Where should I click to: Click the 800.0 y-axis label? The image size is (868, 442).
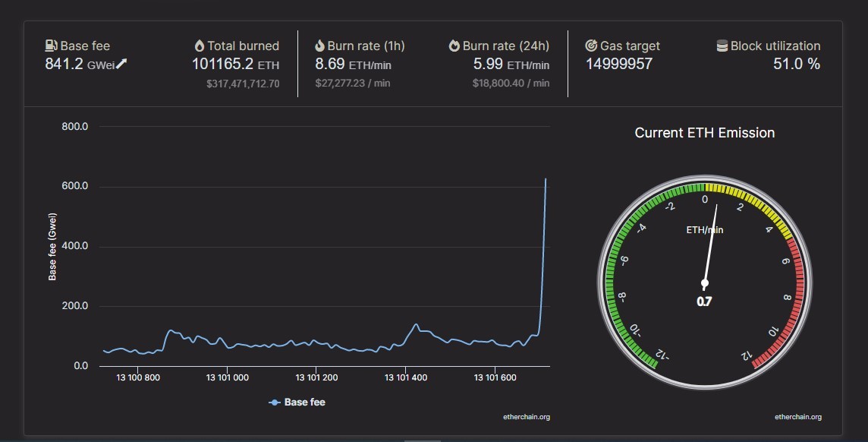(74, 126)
